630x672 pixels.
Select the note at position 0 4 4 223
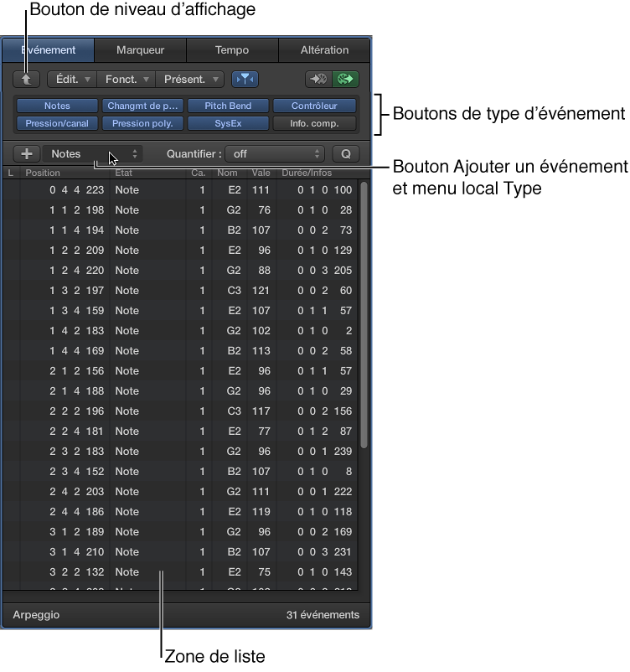(180, 190)
